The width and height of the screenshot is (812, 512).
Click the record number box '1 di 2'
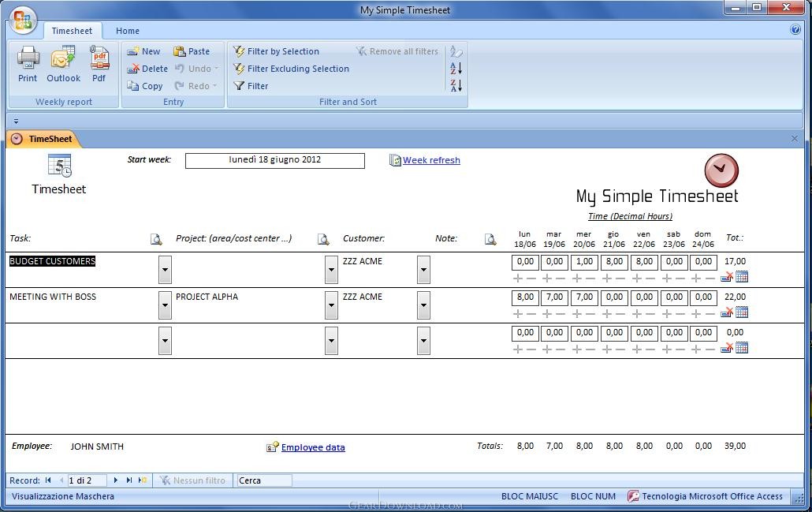pyautogui.click(x=87, y=480)
